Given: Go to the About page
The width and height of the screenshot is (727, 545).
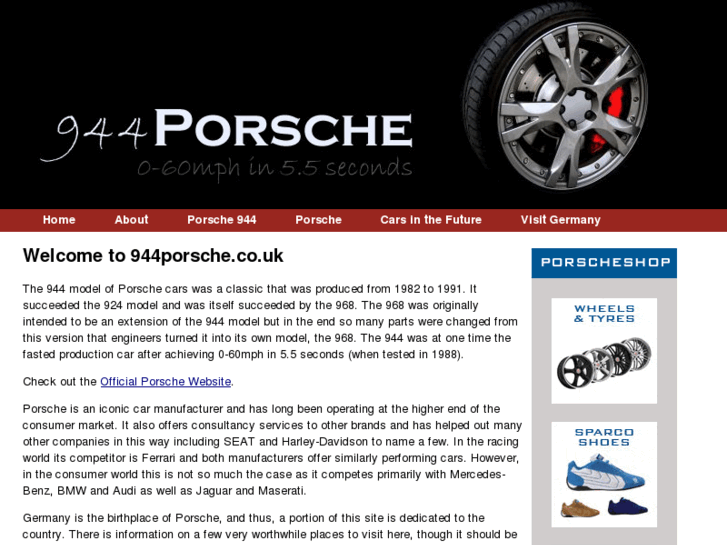Looking at the screenshot, I should pyautogui.click(x=131, y=220).
